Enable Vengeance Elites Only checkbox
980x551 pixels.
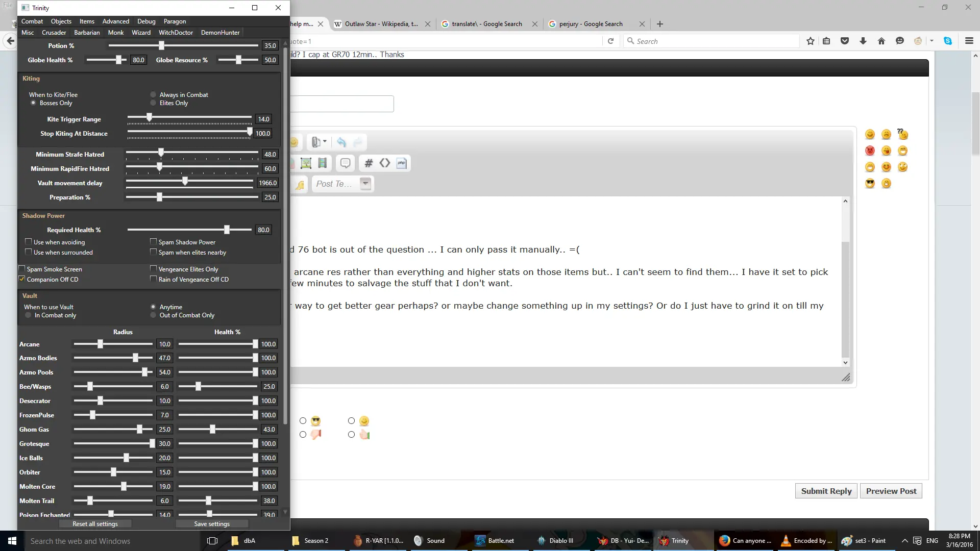click(153, 269)
